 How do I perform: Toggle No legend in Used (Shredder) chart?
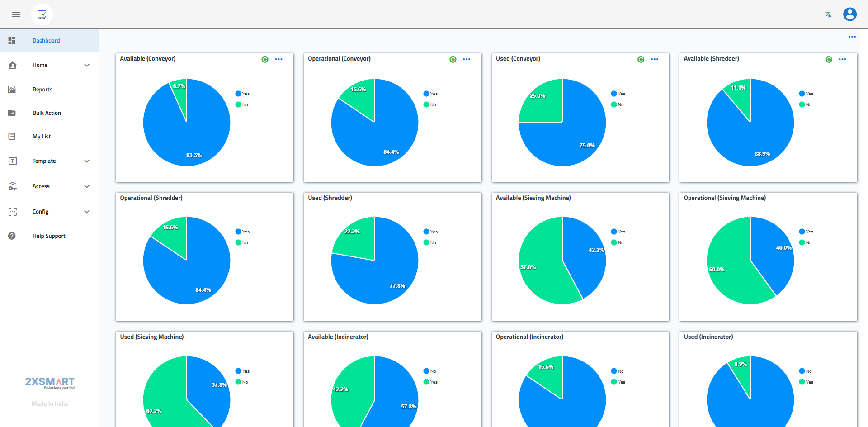click(x=430, y=243)
